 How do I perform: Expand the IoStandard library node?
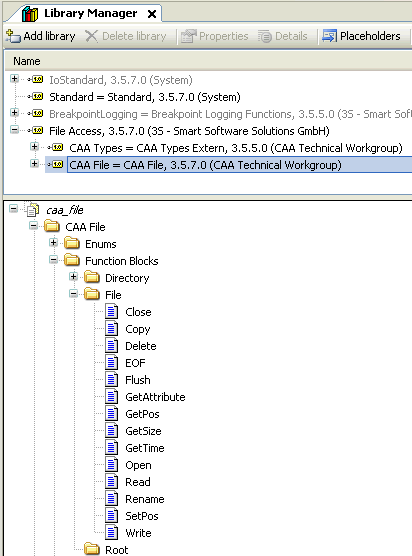coord(14,78)
